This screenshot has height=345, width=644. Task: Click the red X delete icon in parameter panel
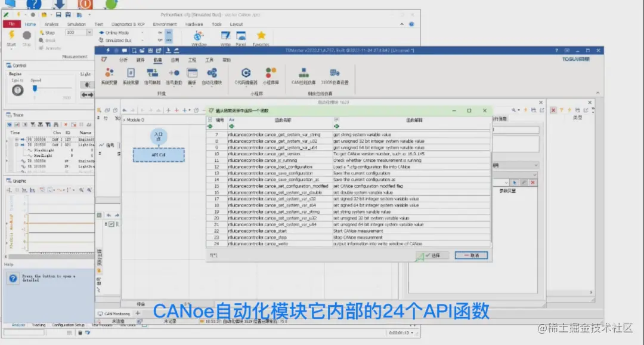[x=532, y=183]
